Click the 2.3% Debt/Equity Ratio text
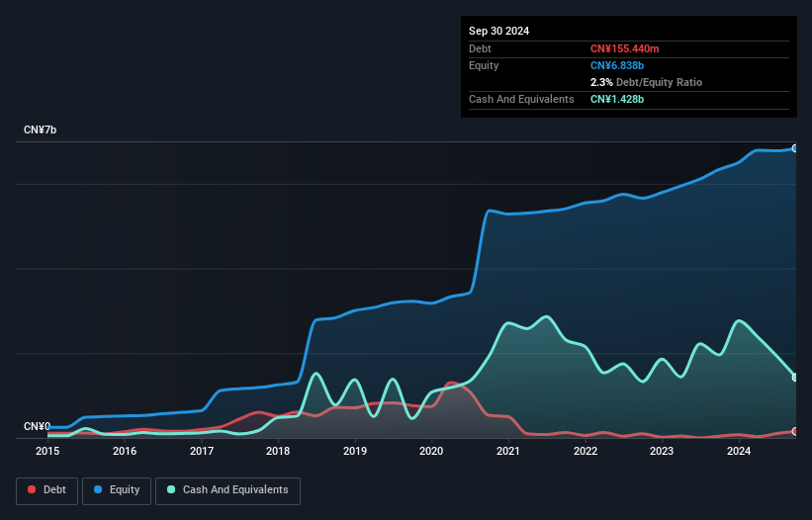Image resolution: width=812 pixels, height=520 pixels. [x=646, y=82]
